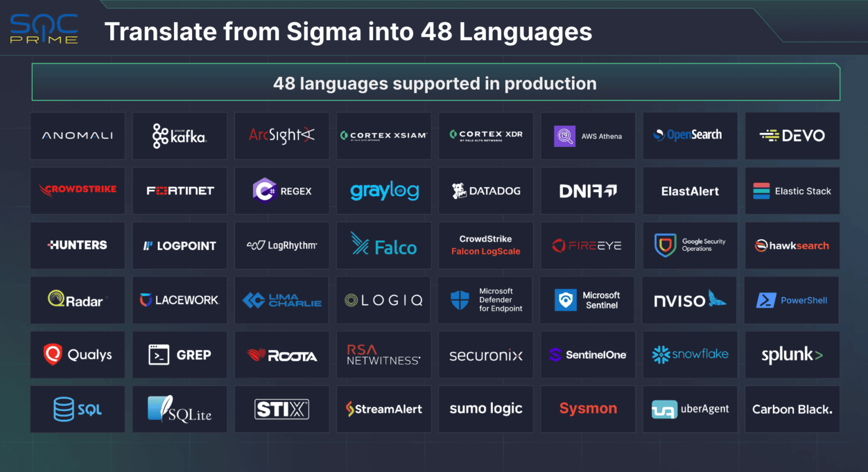Click the OpenSearch logo
The height and width of the screenshot is (472, 868).
coord(689,136)
